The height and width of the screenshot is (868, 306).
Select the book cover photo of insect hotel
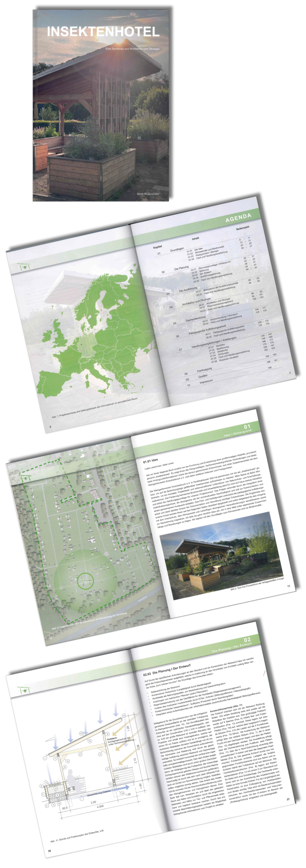point(101,105)
